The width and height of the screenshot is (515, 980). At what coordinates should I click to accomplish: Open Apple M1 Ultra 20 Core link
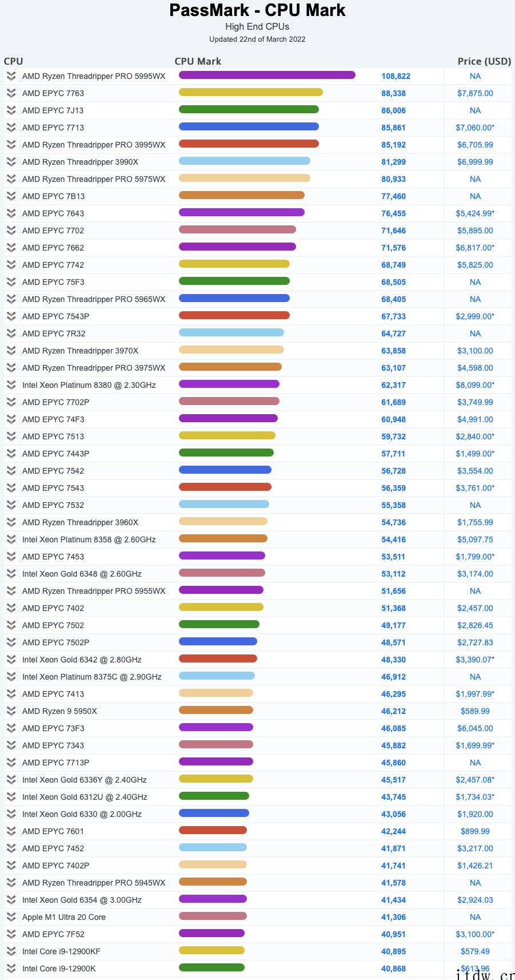(x=64, y=917)
